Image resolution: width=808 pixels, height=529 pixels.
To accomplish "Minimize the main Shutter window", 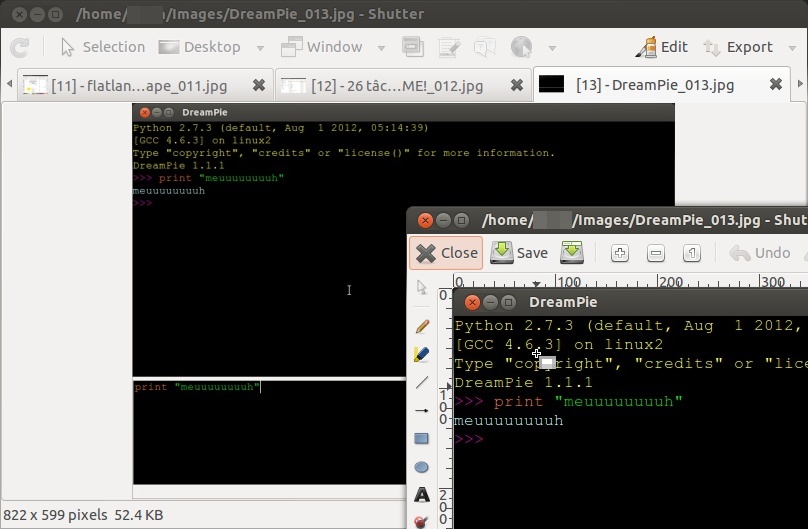I will 37,14.
